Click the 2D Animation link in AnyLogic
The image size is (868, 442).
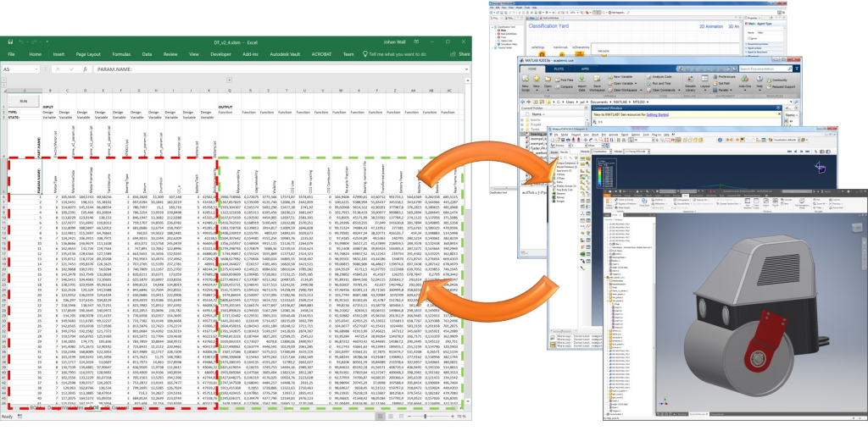[x=709, y=26]
